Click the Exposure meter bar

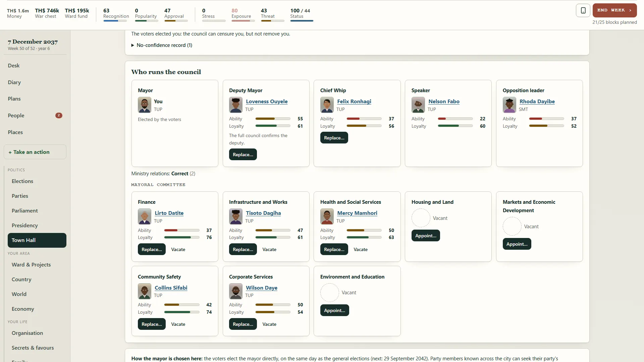(243, 21)
